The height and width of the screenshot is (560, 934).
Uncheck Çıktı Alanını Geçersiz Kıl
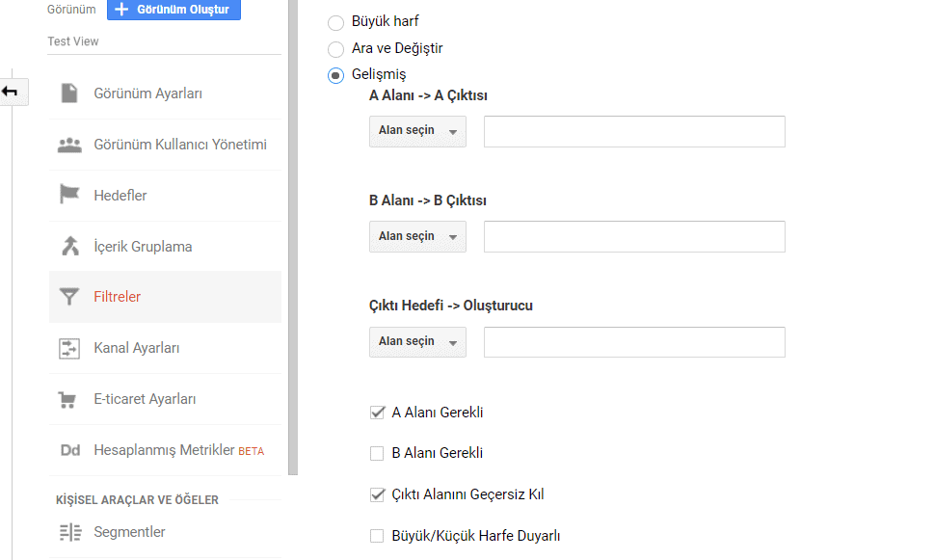click(377, 494)
